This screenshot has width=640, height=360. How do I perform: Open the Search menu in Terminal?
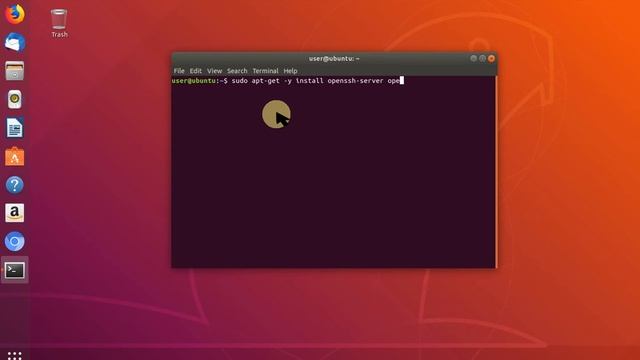[x=237, y=71]
